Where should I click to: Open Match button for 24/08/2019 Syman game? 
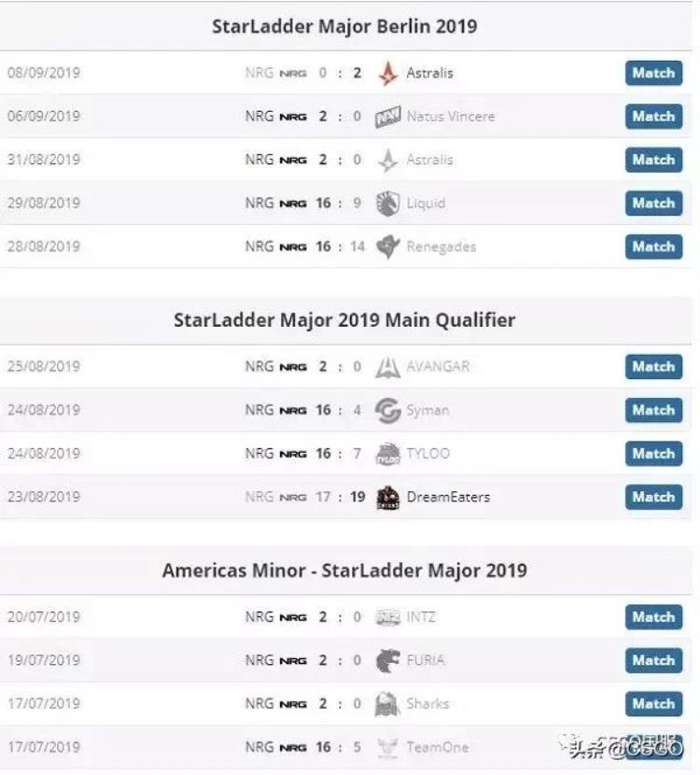pos(653,410)
